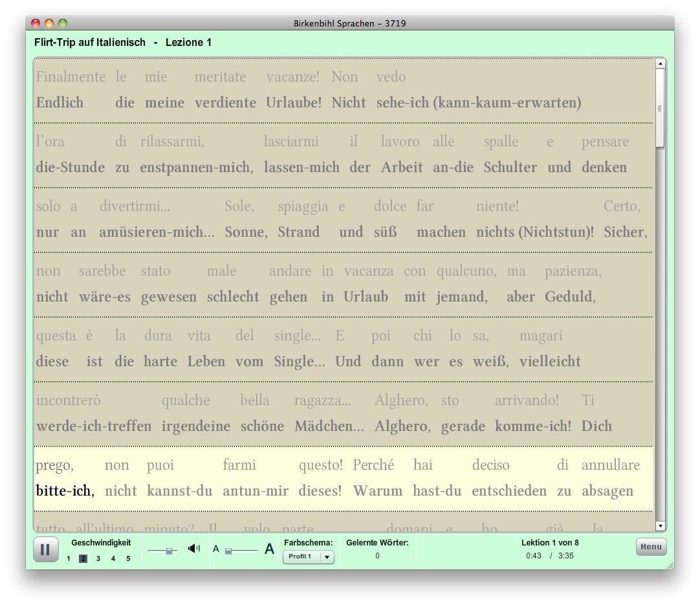Click the word 'Perché'
700x605 pixels.
click(x=373, y=465)
